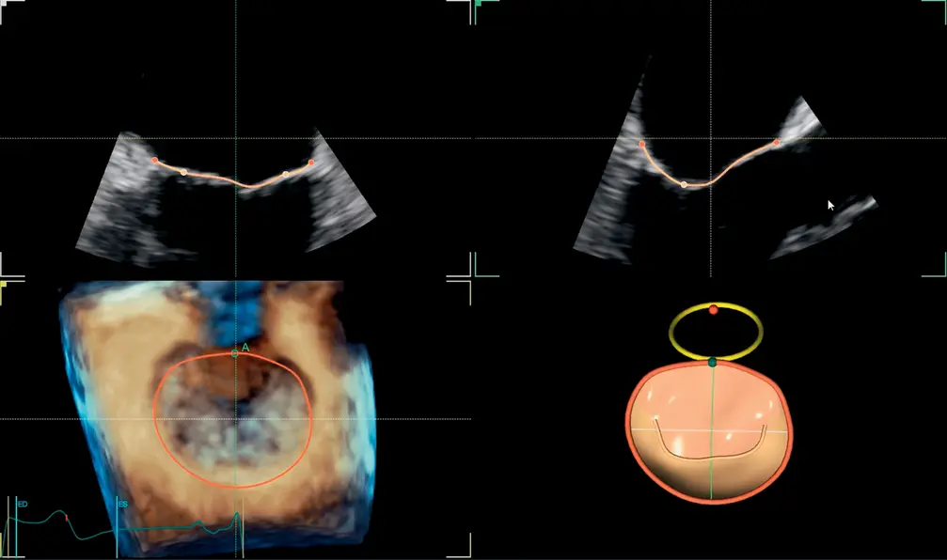Jump to the ED marker on ECG
947x560 pixels.
point(23,506)
